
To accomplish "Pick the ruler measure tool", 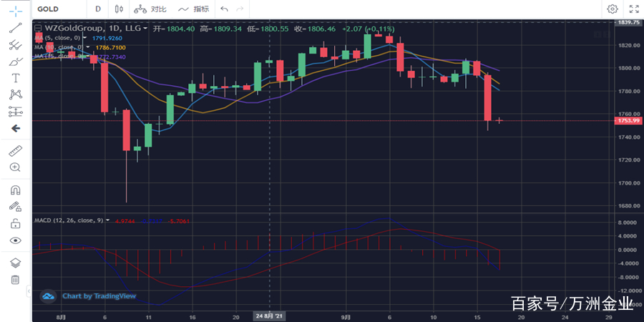I will click(15, 151).
